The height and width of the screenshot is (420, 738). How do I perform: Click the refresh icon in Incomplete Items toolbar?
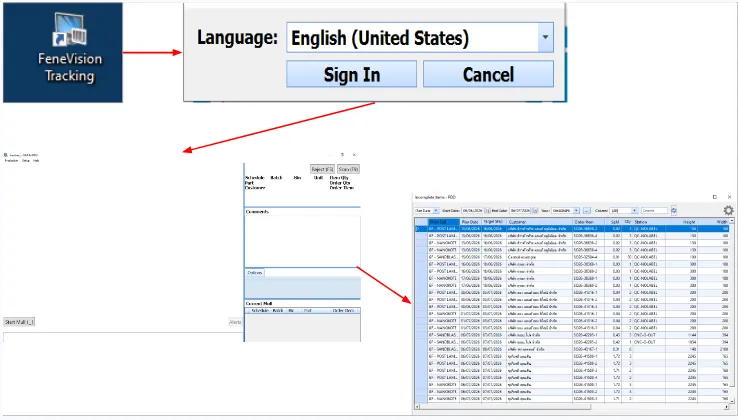674,210
